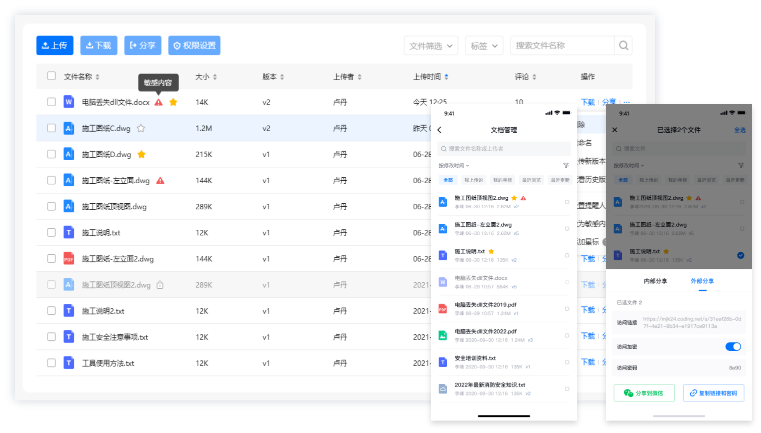Focus the 搜索文件名称 search input

562,46
